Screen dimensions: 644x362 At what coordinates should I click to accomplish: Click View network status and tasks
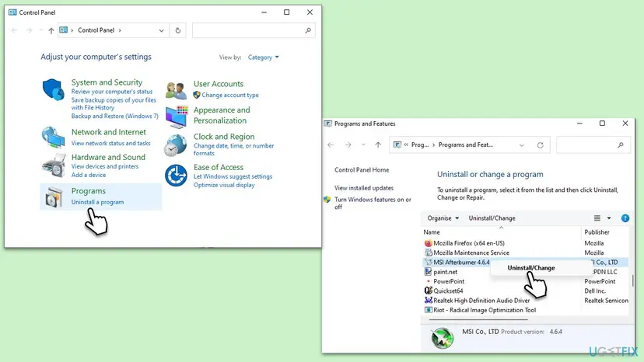click(111, 143)
